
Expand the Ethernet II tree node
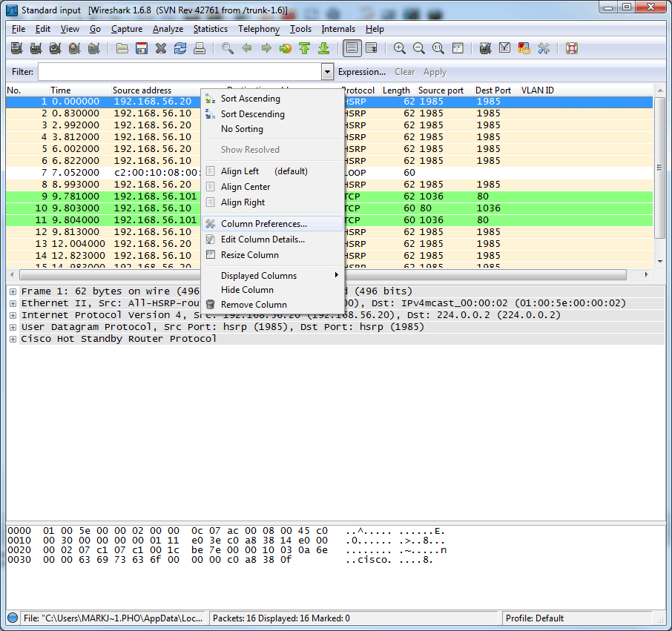(13, 303)
